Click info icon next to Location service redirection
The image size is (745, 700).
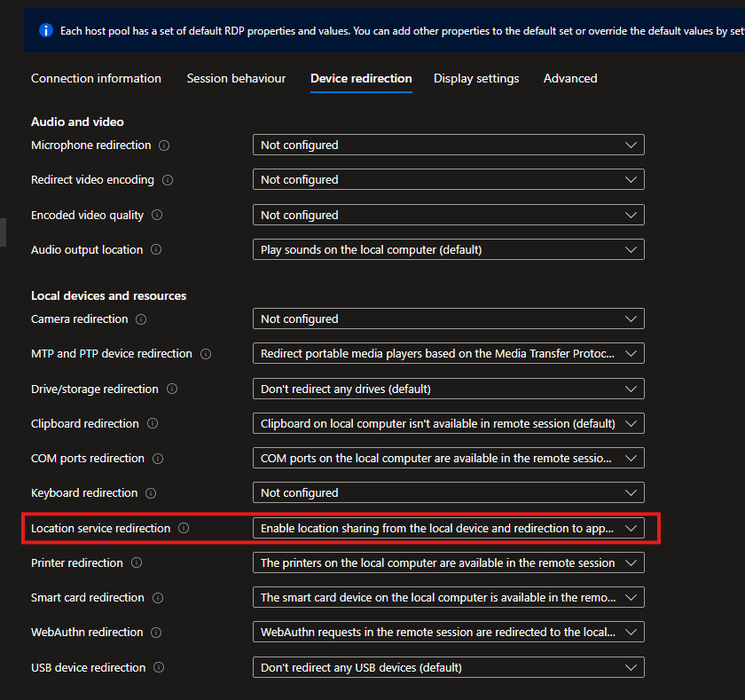point(184,529)
